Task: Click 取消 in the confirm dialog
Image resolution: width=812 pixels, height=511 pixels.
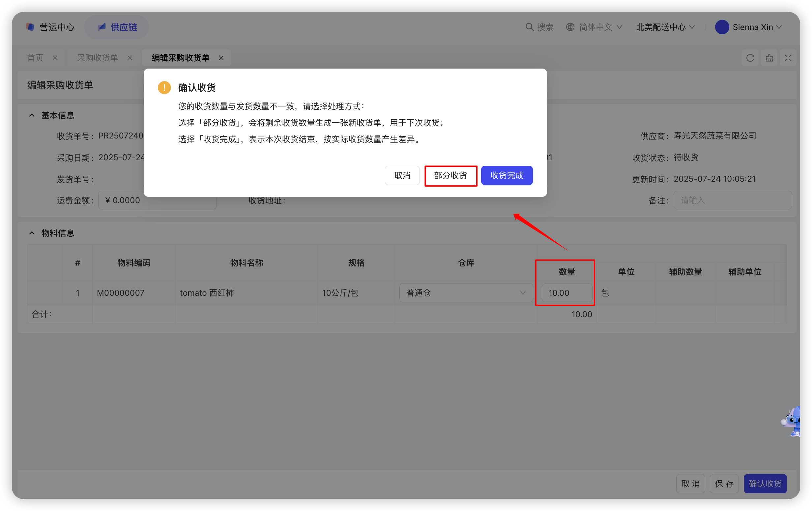Action: click(x=402, y=175)
